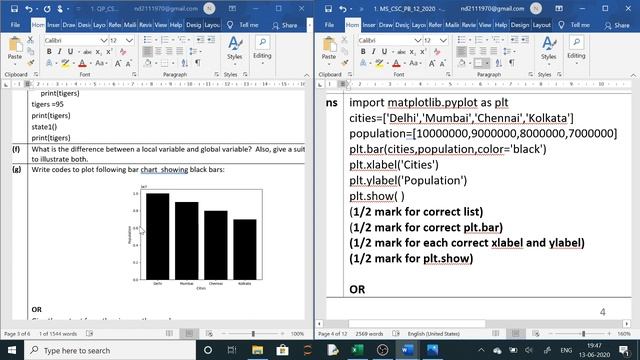640x360 pixels.
Task: Apply strikethrough in left Word window
Action: (87, 52)
